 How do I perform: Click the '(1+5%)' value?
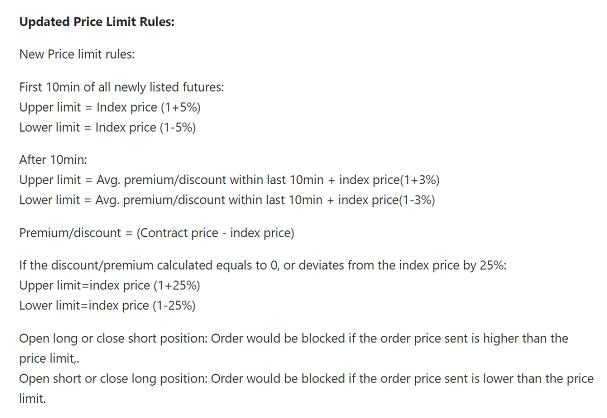point(186,107)
